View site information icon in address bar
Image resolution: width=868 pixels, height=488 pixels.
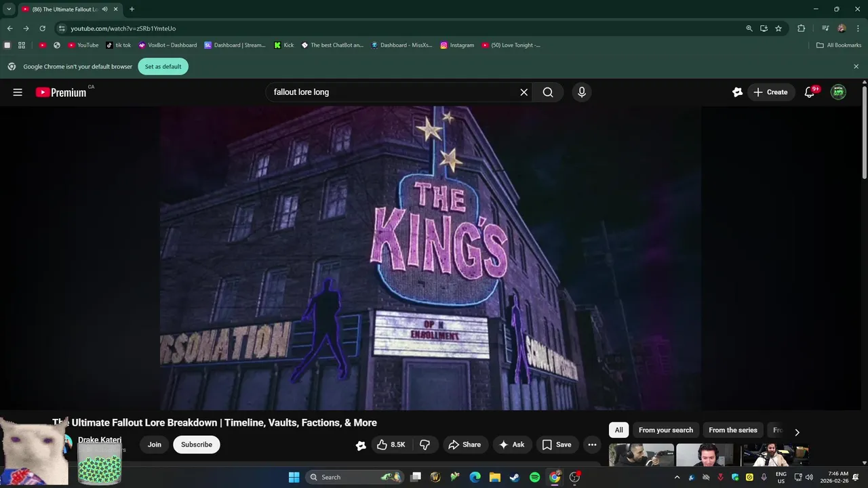coord(62,28)
